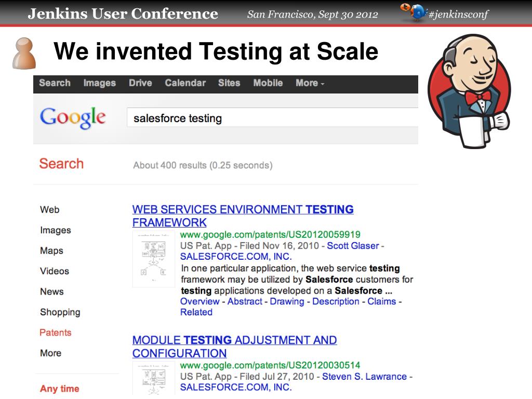Click Jenkins User Conference title
Screen dimensions: 532x399
[x=123, y=14]
